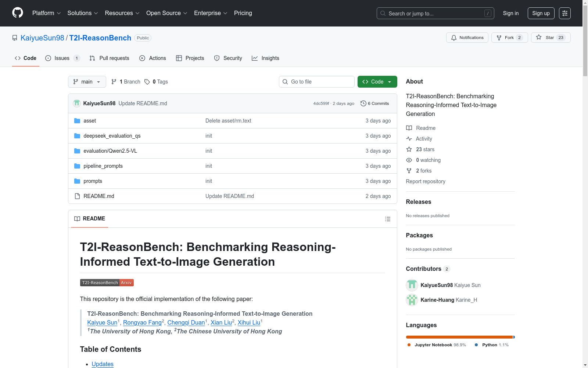Screen dimensions: 588x368
Task: Click the branch icon beside 1 Branch
Action: (114, 82)
